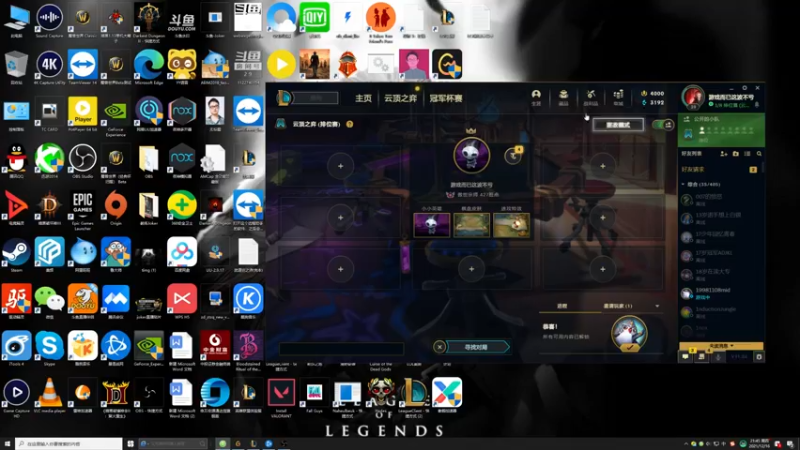This screenshot has height=450, width=800.
Task: Click the bottom-center plus invite slot
Action: pyautogui.click(x=471, y=269)
